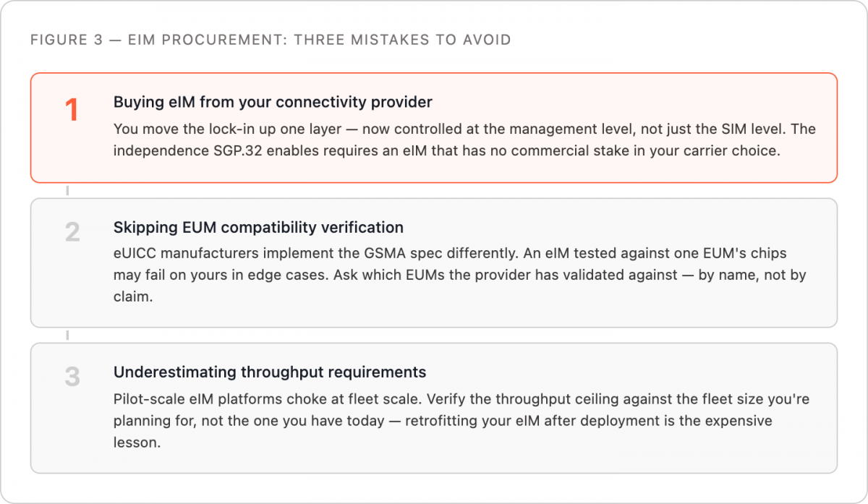Image resolution: width=868 pixels, height=504 pixels.
Task: Select the 'Buying eIM from your connectivity provider' heading
Action: (273, 103)
